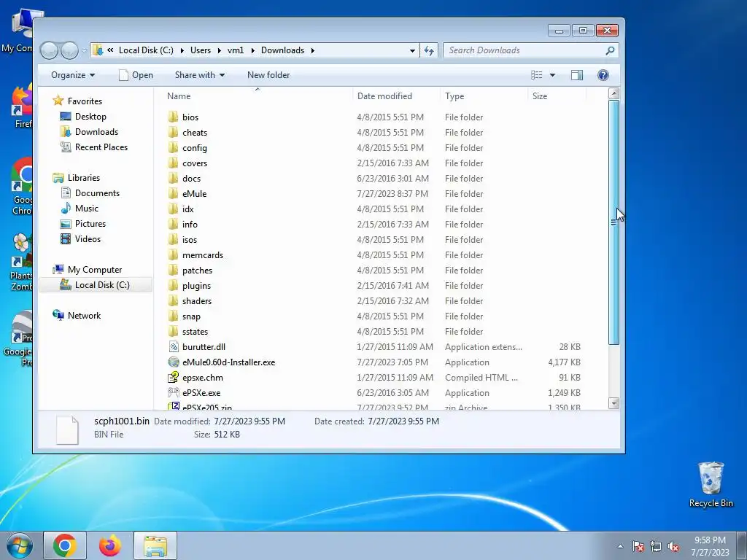Open the Organize dropdown menu
Viewport: 747px width, 560px height.
click(x=73, y=75)
